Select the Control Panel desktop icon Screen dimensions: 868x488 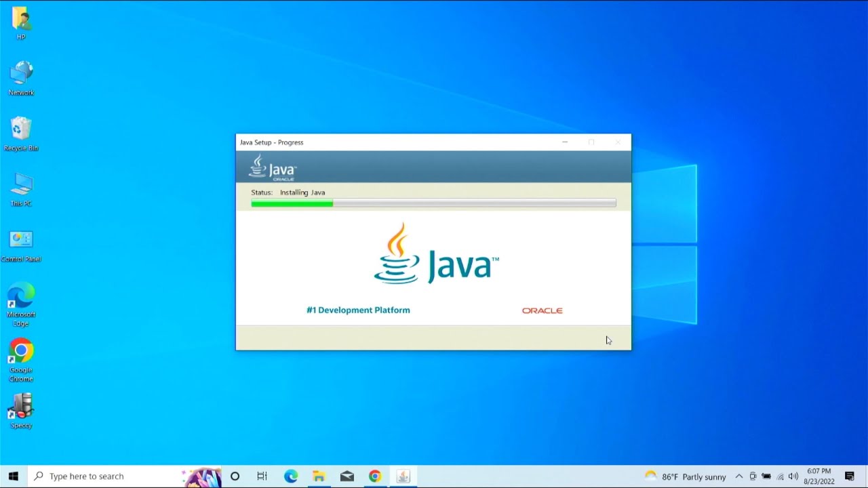[21, 245]
